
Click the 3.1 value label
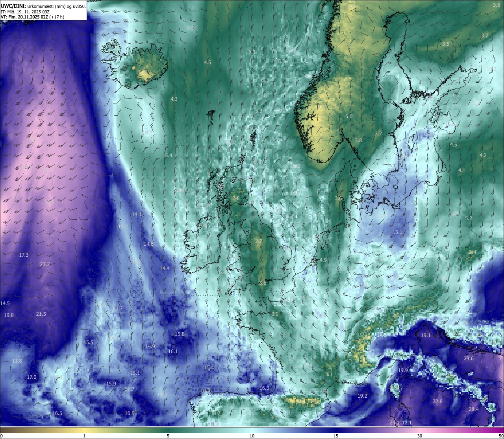[x=329, y=374]
